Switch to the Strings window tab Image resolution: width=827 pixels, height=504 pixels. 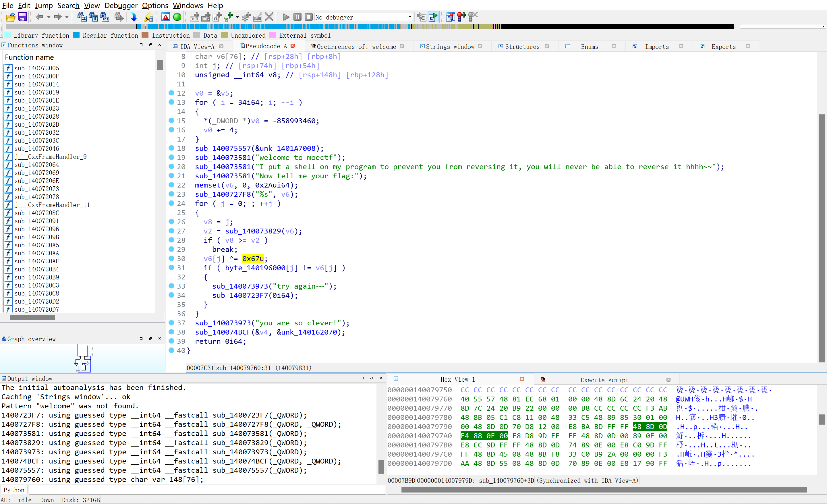pyautogui.click(x=449, y=47)
